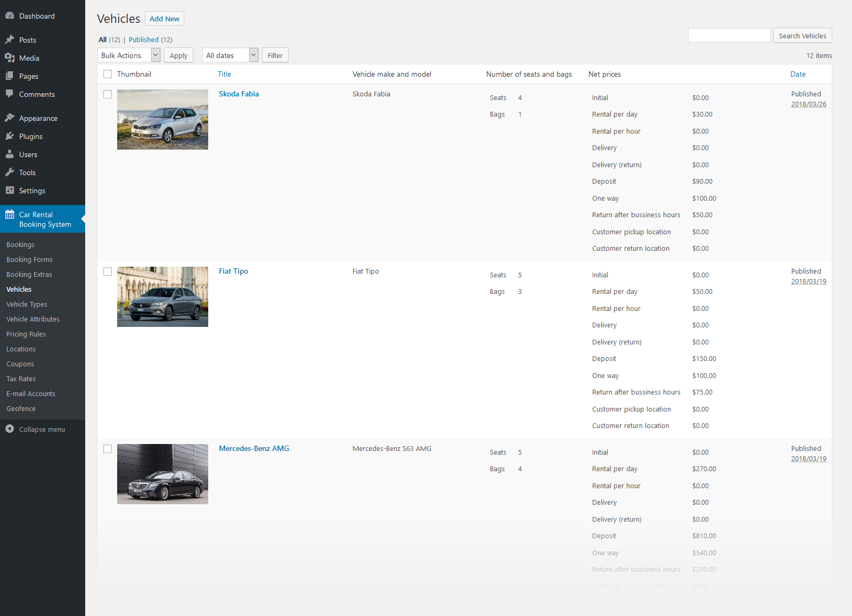Click the Apply bulk action button

click(178, 55)
